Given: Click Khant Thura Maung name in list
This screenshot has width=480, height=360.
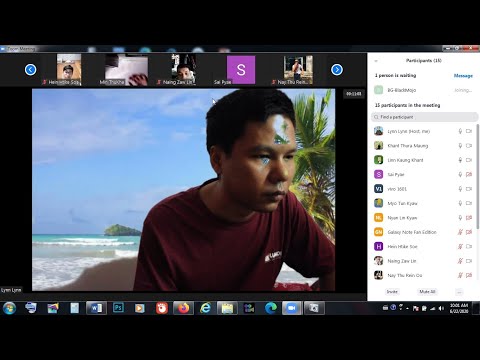Looking at the screenshot, I should point(408,146).
